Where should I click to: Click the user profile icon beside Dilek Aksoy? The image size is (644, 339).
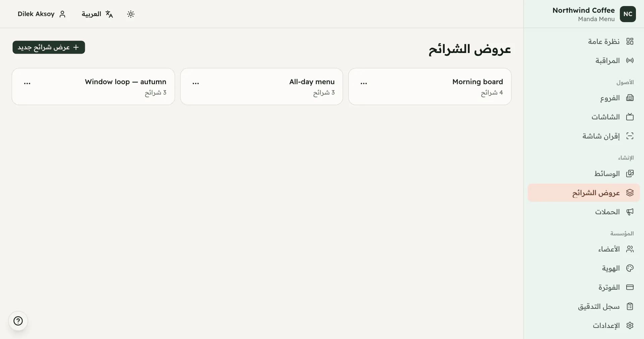(x=62, y=14)
